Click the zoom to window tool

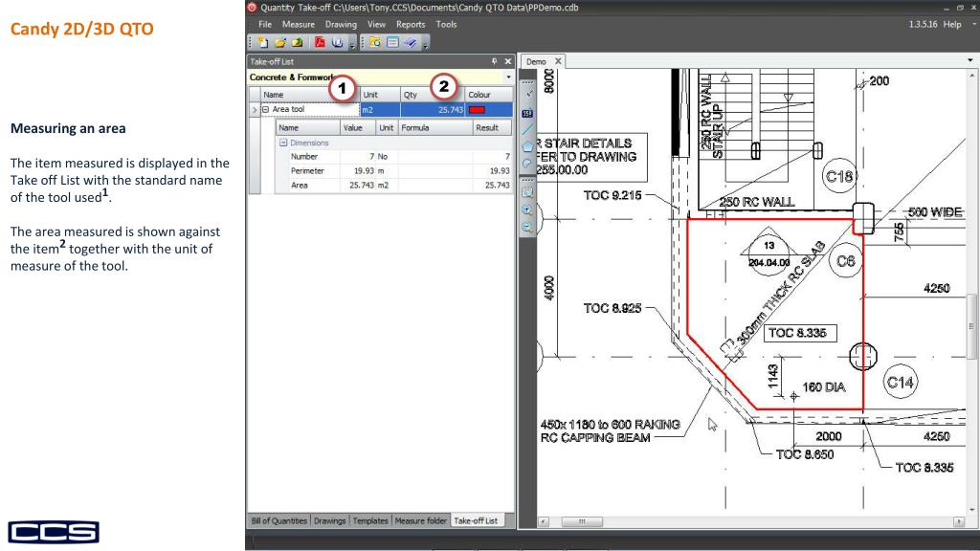click(527, 193)
